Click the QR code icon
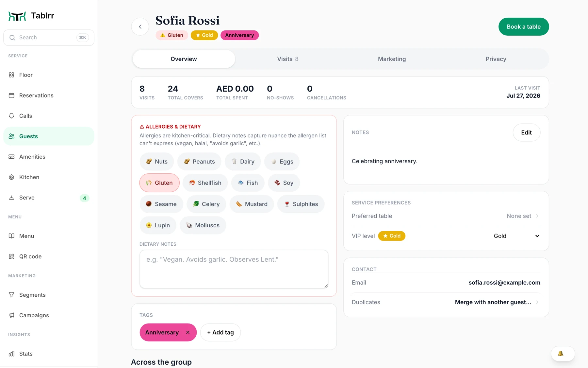This screenshot has height=368, width=588. point(11,256)
